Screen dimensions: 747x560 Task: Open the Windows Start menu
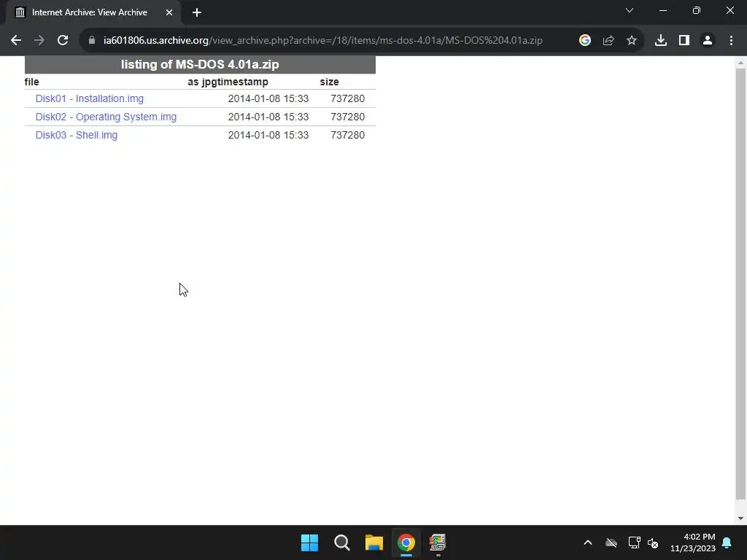[309, 542]
